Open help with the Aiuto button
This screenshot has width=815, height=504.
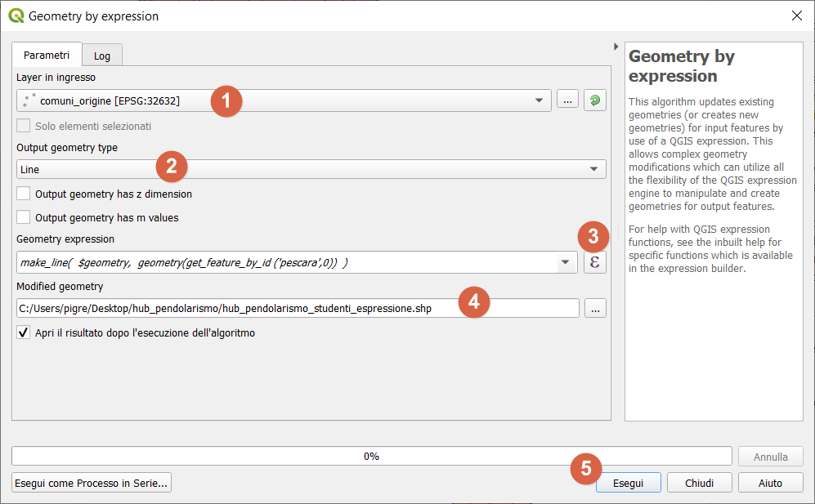770,483
